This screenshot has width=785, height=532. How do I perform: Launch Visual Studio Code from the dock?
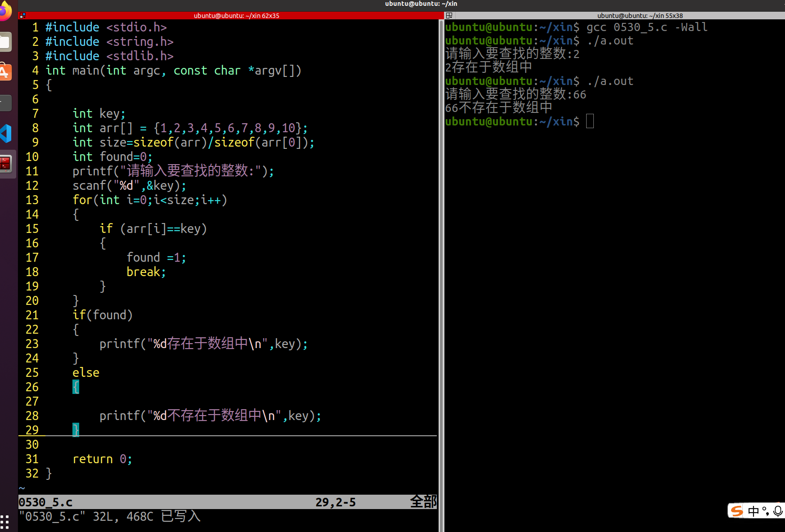pos(6,134)
